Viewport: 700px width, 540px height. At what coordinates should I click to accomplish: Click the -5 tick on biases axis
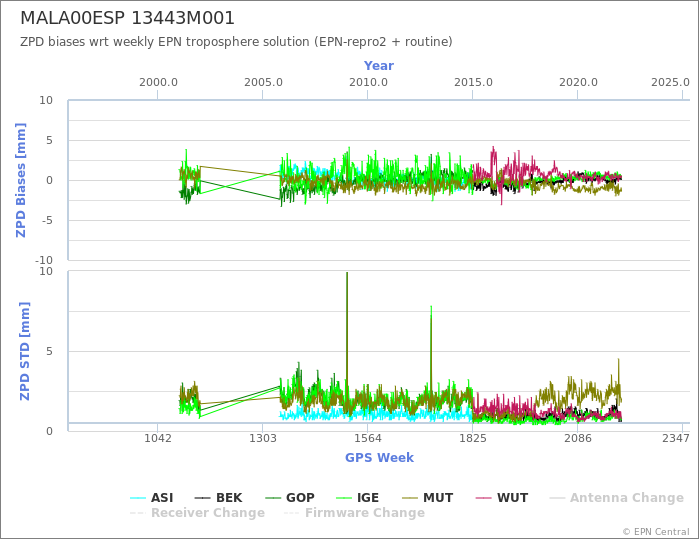click(46, 220)
